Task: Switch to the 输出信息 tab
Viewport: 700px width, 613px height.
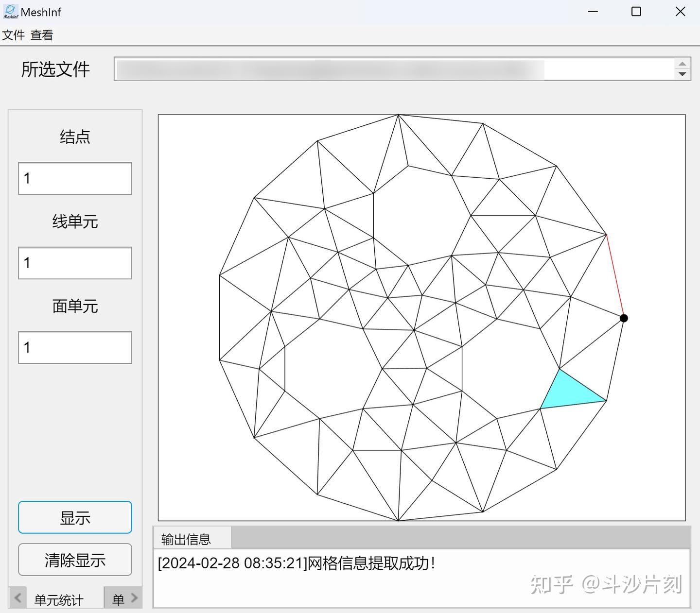Action: point(186,539)
